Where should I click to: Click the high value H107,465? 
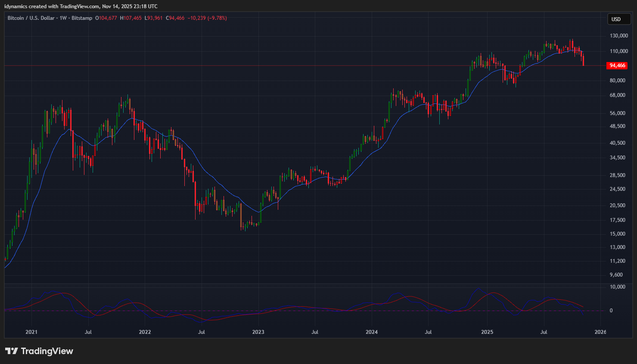point(131,18)
